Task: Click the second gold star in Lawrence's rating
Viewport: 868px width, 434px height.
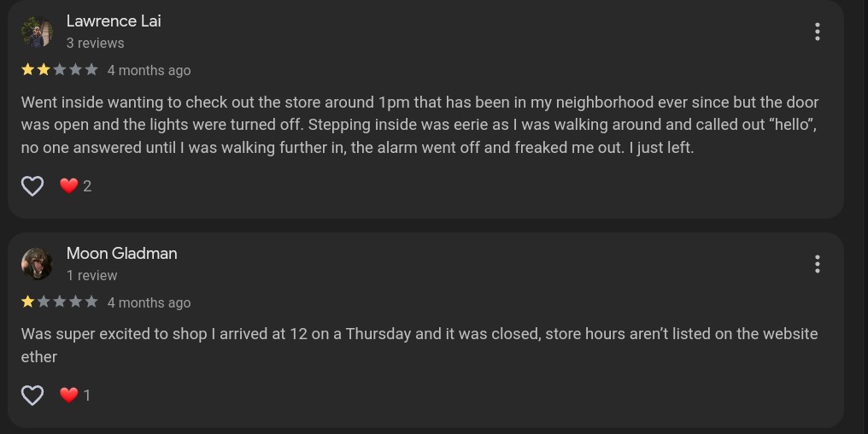Action: click(44, 70)
